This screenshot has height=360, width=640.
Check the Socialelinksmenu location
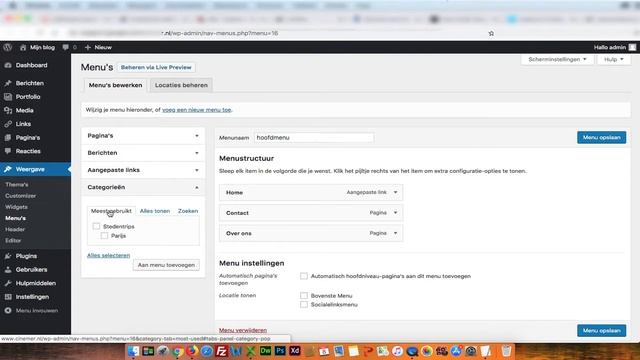pyautogui.click(x=304, y=304)
